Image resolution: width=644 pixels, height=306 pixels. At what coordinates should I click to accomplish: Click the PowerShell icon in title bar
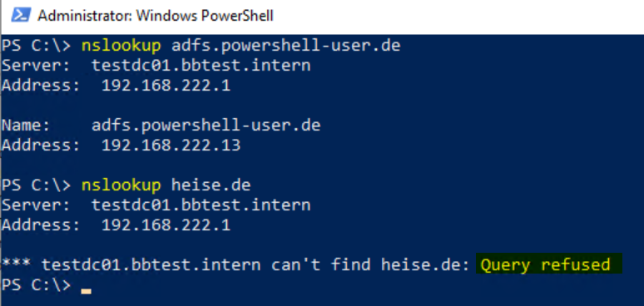click(21, 16)
